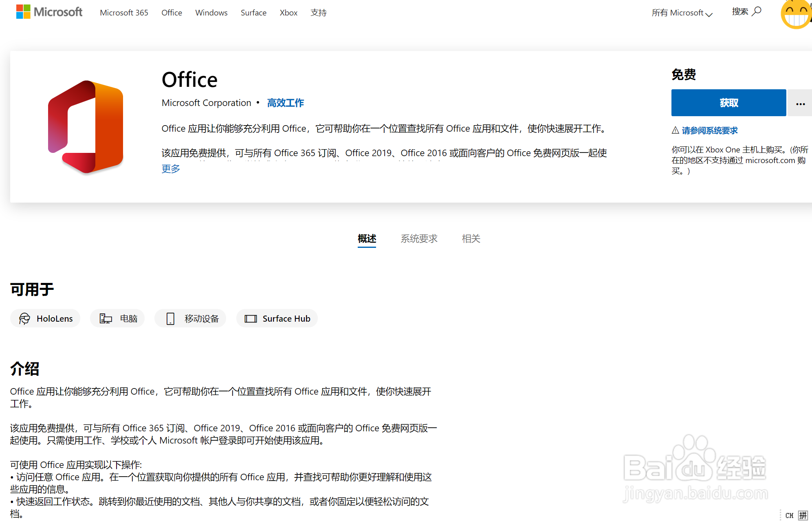The image size is (812, 521).
Task: Click the smiley face avatar icon
Action: (796, 13)
